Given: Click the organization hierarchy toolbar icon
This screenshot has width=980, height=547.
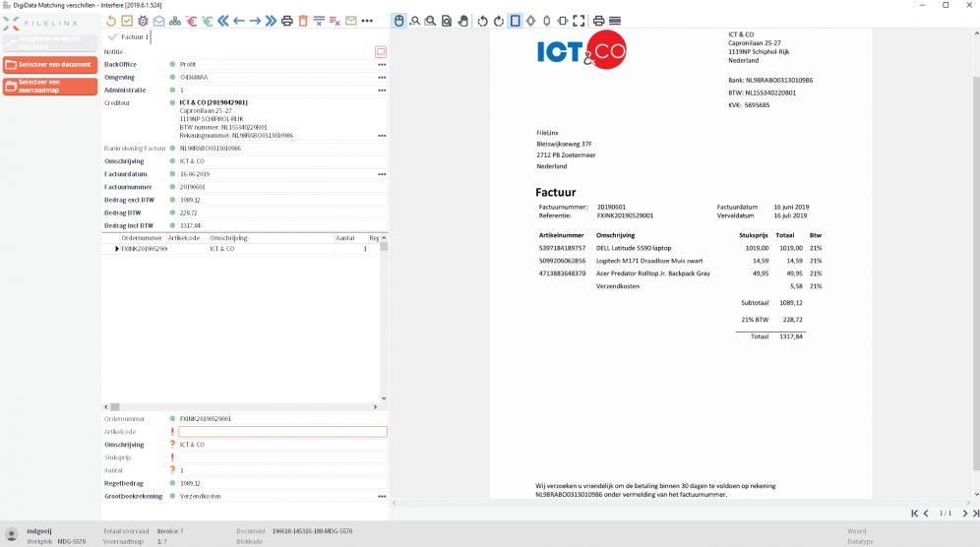Looking at the screenshot, I should coord(175,21).
